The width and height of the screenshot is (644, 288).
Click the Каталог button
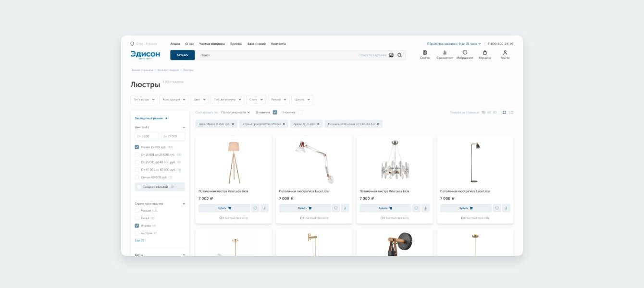coord(183,55)
